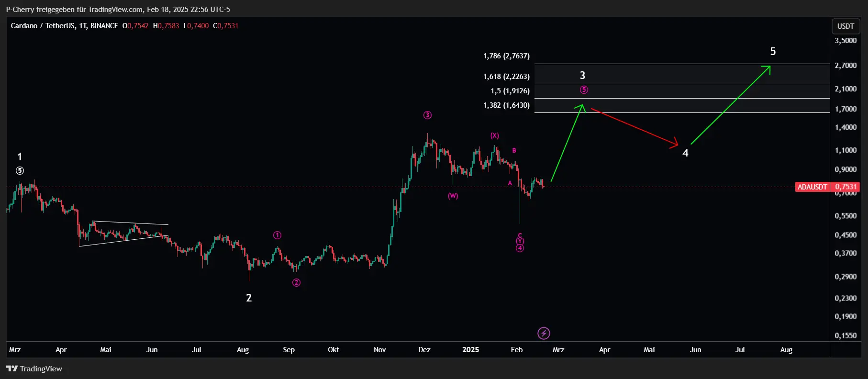Click the white wave label 4
The width and height of the screenshot is (868, 379).
pyautogui.click(x=685, y=153)
